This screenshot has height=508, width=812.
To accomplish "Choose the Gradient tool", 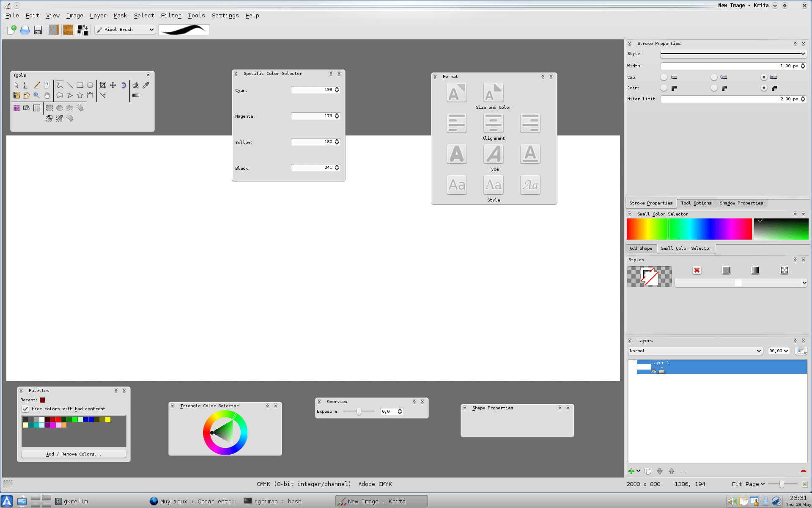I will (x=136, y=96).
